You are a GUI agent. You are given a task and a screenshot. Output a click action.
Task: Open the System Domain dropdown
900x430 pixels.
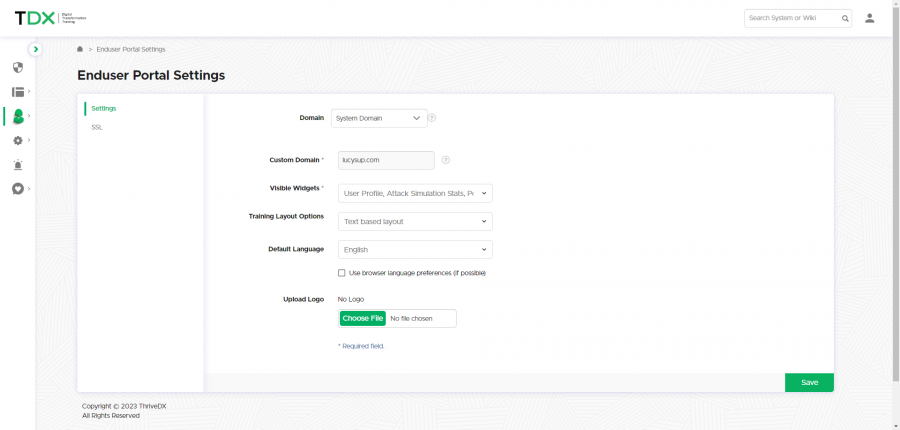379,118
